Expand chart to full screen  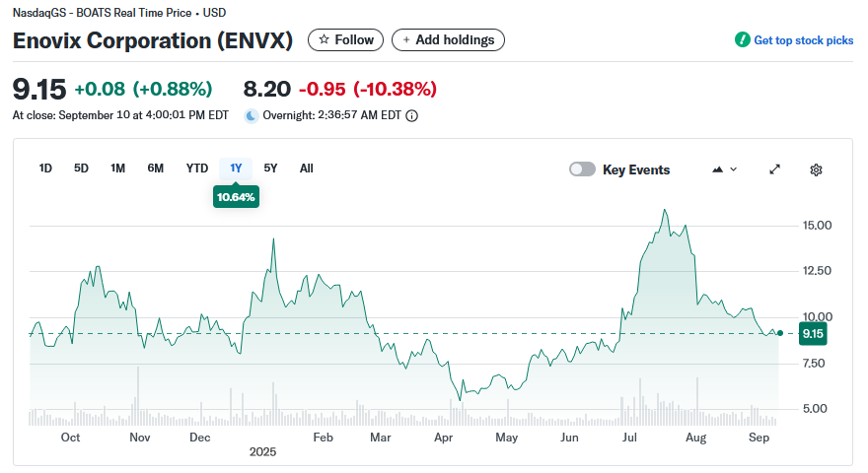(x=775, y=169)
